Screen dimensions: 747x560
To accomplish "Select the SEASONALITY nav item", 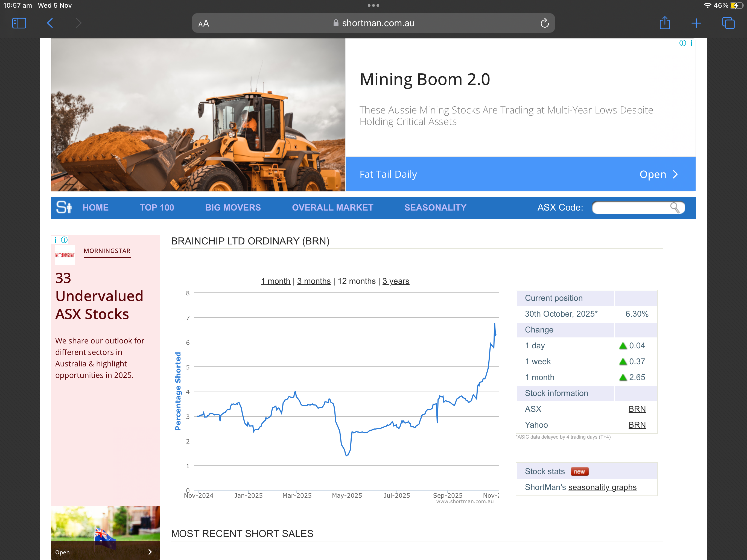I will (x=435, y=207).
